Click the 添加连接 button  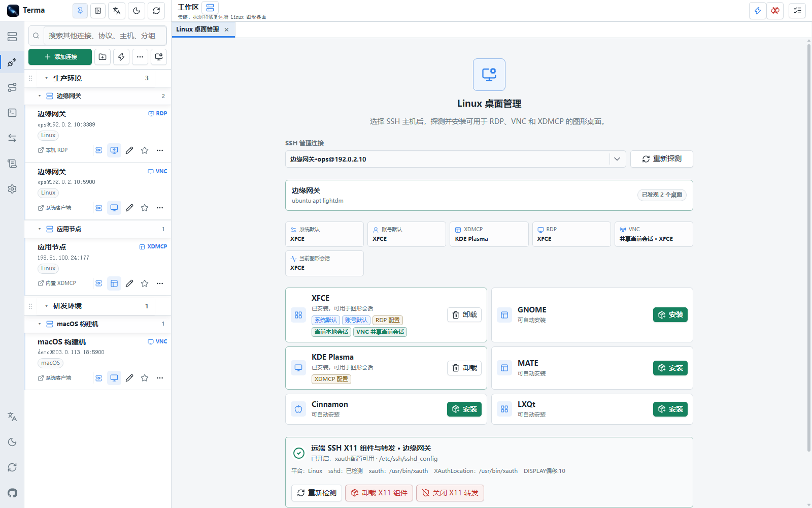click(60, 57)
